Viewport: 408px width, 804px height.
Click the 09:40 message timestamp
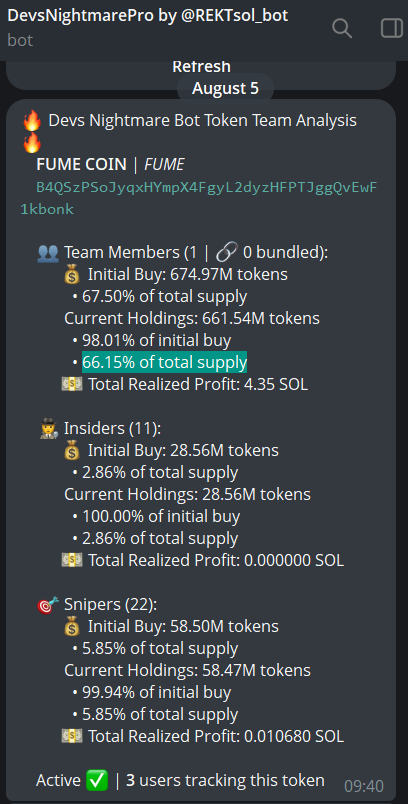click(364, 786)
